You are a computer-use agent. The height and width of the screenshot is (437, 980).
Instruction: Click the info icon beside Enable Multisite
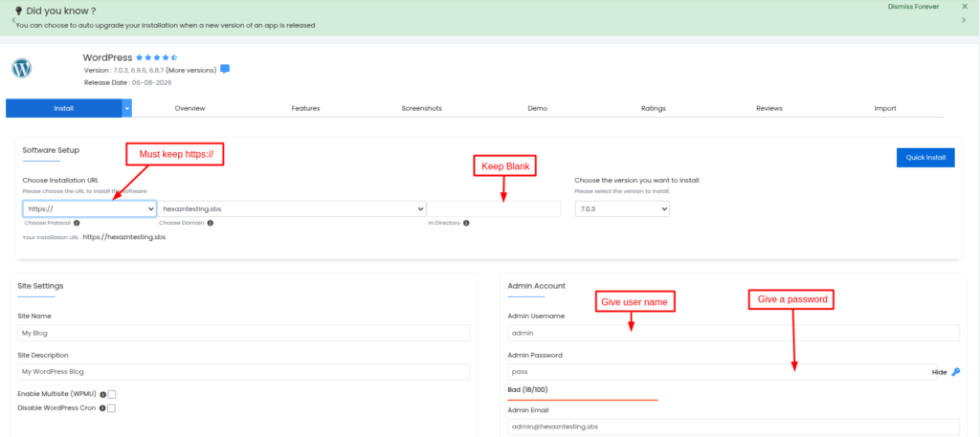pyautogui.click(x=103, y=395)
